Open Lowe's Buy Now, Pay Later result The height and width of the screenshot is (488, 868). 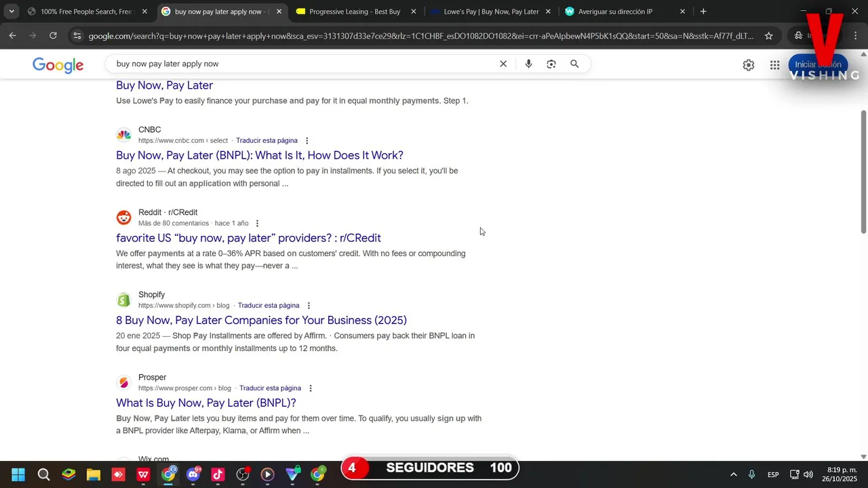point(164,85)
